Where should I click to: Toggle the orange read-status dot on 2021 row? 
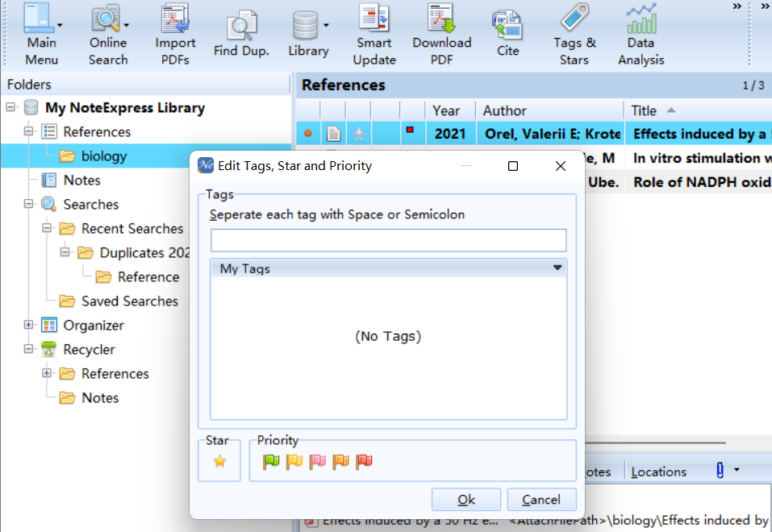308,133
